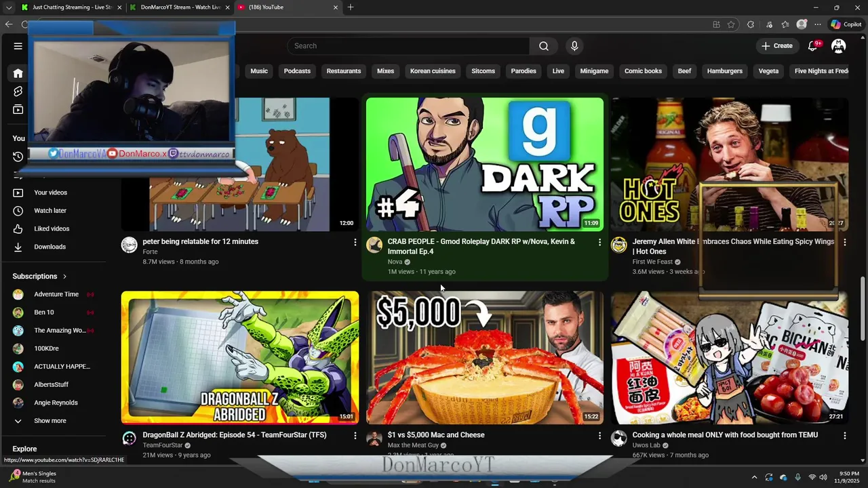Play the Dragonball Z Abridged thumbnail

click(x=240, y=358)
